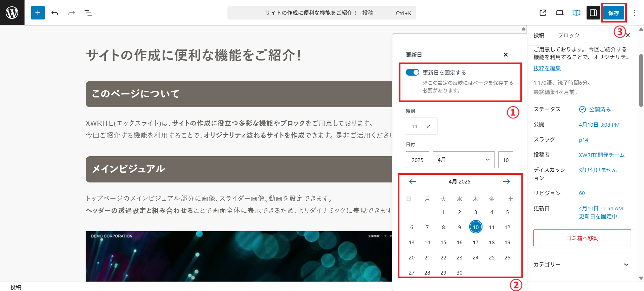Toggle the settings sidebar panel icon
Viewport: 644px width, 291px height.
pos(593,13)
